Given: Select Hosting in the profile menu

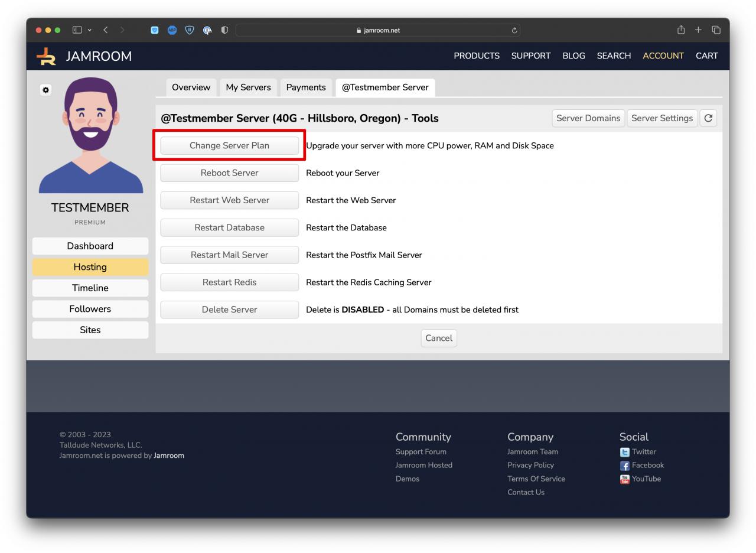Looking at the screenshot, I should tap(90, 267).
